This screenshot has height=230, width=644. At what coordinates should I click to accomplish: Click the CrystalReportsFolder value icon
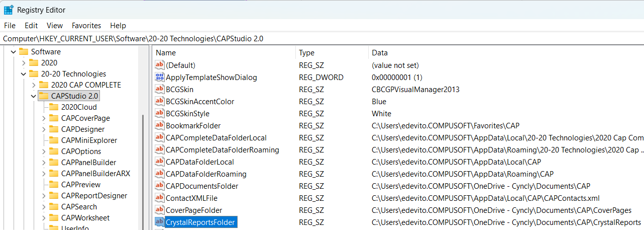[160, 222]
